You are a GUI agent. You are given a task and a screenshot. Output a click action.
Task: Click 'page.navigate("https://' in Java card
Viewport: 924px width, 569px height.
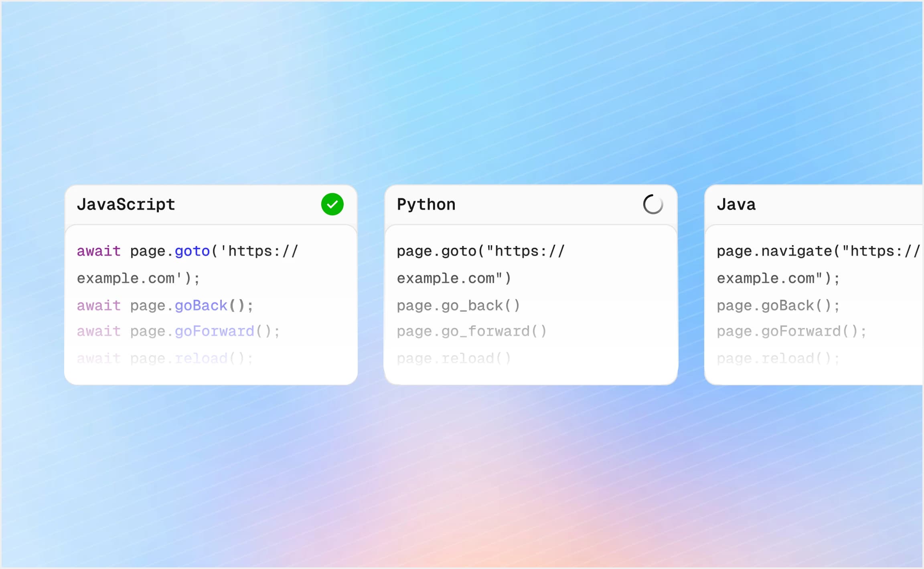click(x=819, y=251)
